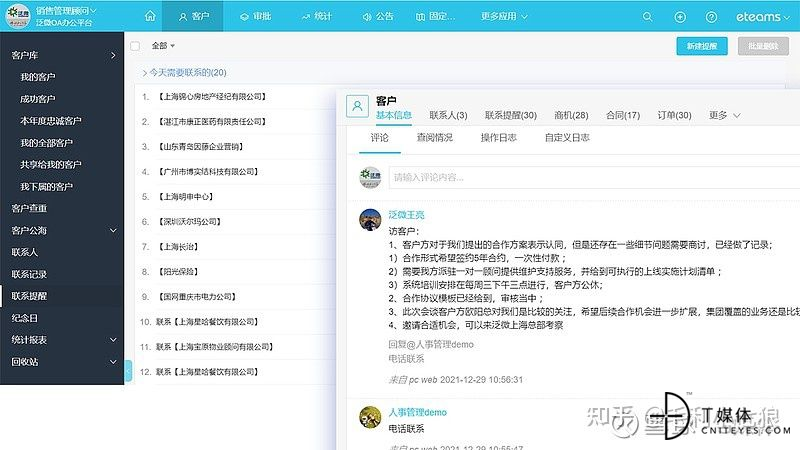
Task: Click the home icon in top bar
Action: pyautogui.click(x=150, y=16)
